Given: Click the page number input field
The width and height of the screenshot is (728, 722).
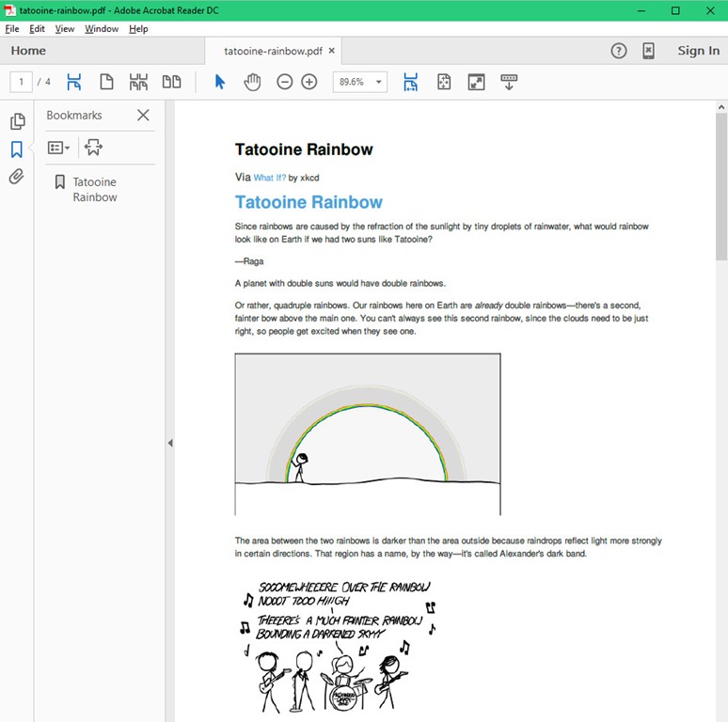Looking at the screenshot, I should pyautogui.click(x=21, y=82).
